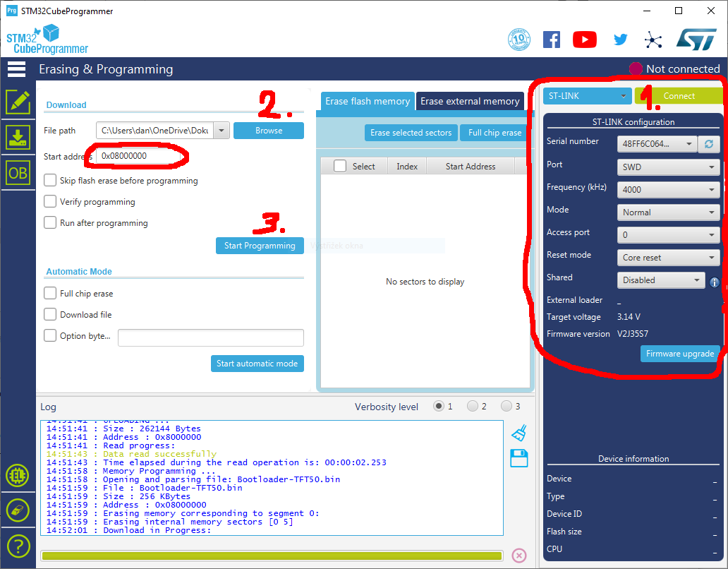Click the Index column header
Screen dimensions: 728x569
(x=407, y=167)
